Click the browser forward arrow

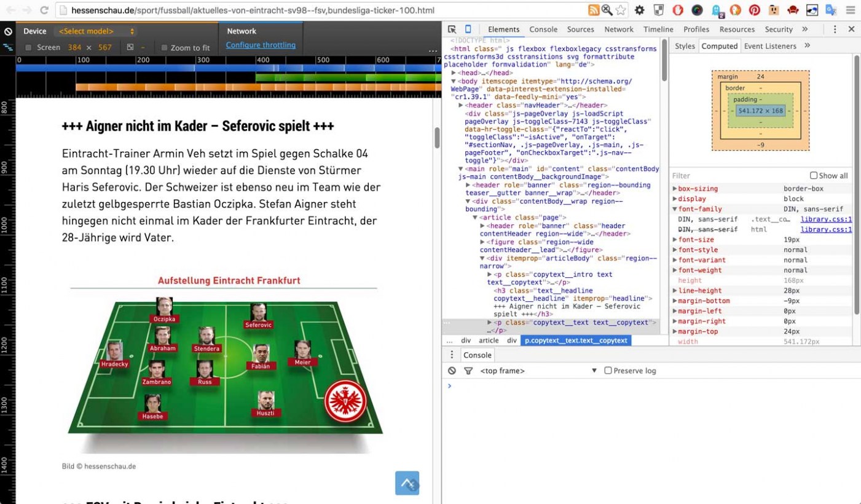[27, 10]
